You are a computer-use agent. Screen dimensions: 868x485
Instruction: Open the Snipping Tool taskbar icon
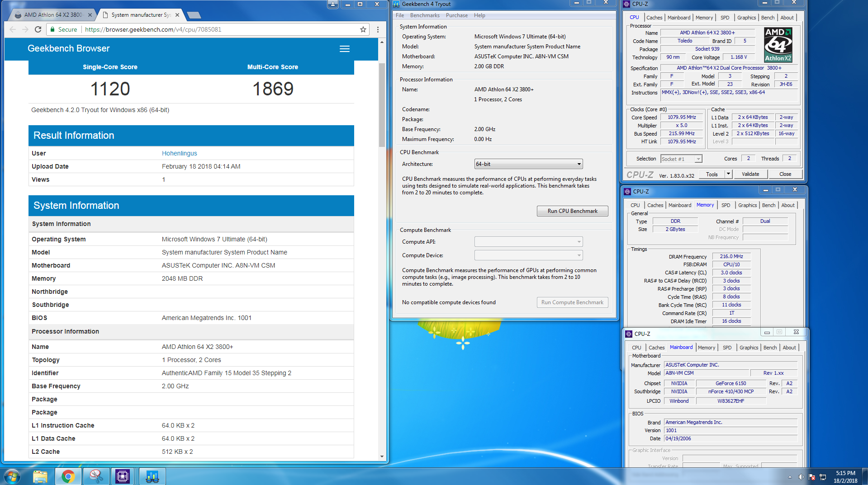(95, 476)
